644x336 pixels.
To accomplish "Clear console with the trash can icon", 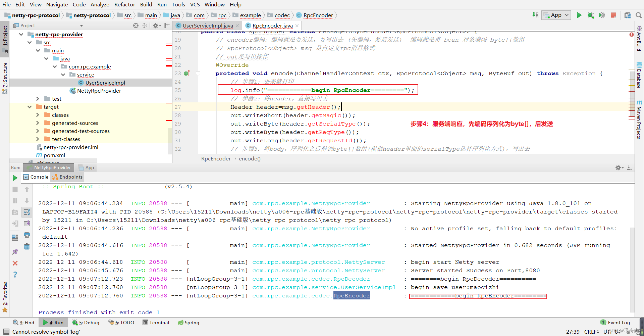I will (27, 246).
